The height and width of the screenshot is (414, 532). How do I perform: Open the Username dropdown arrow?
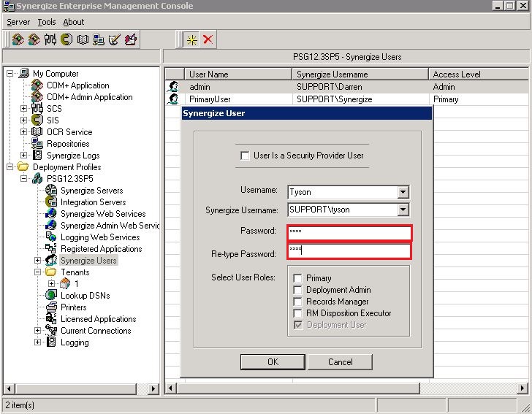pos(403,192)
